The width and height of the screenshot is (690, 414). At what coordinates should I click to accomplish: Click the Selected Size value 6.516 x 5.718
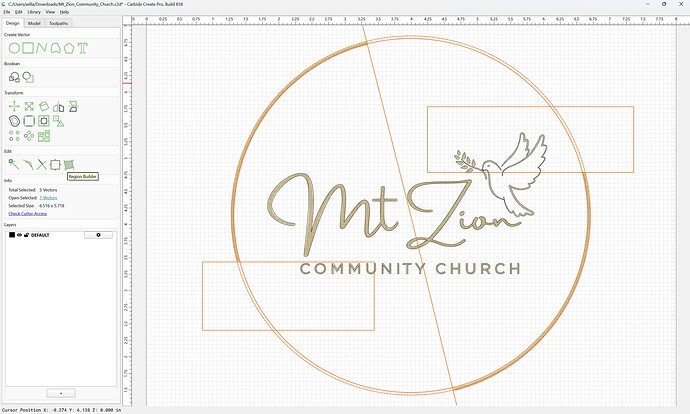click(52, 205)
